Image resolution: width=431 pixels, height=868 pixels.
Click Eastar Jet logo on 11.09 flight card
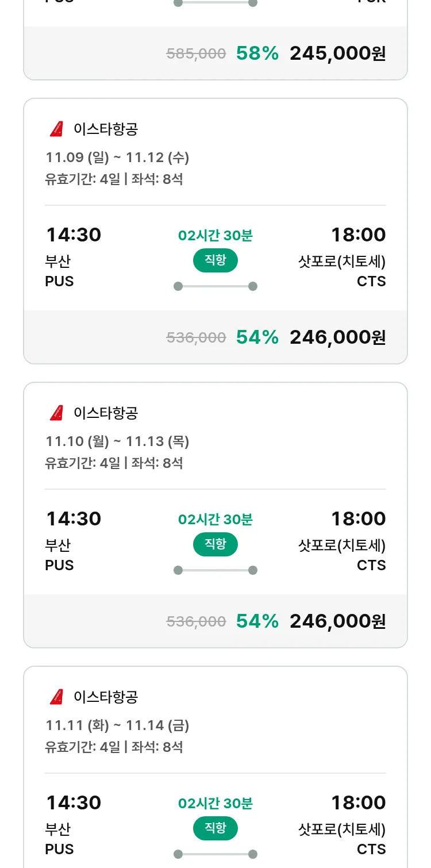56,129
